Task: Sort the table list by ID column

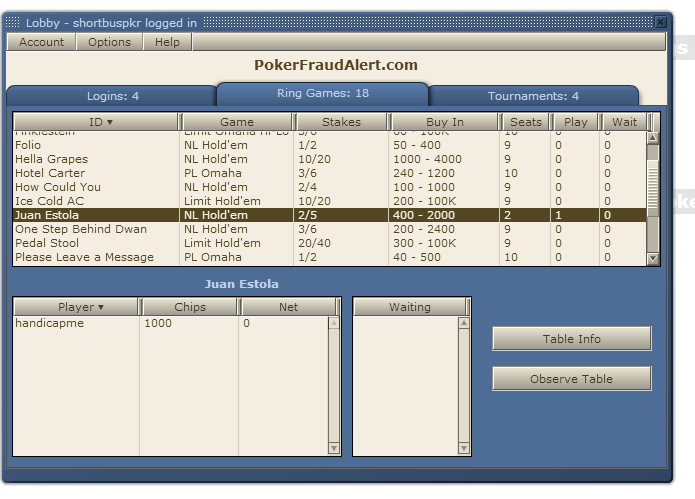Action: pyautogui.click(x=96, y=122)
